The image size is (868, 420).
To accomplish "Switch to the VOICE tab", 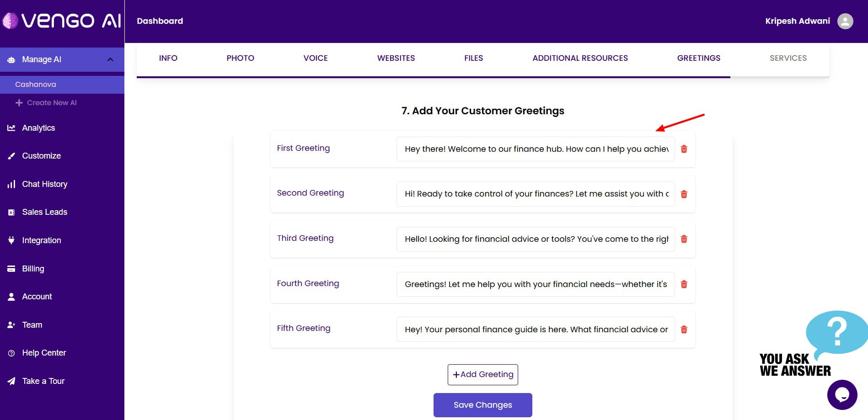I will point(315,58).
